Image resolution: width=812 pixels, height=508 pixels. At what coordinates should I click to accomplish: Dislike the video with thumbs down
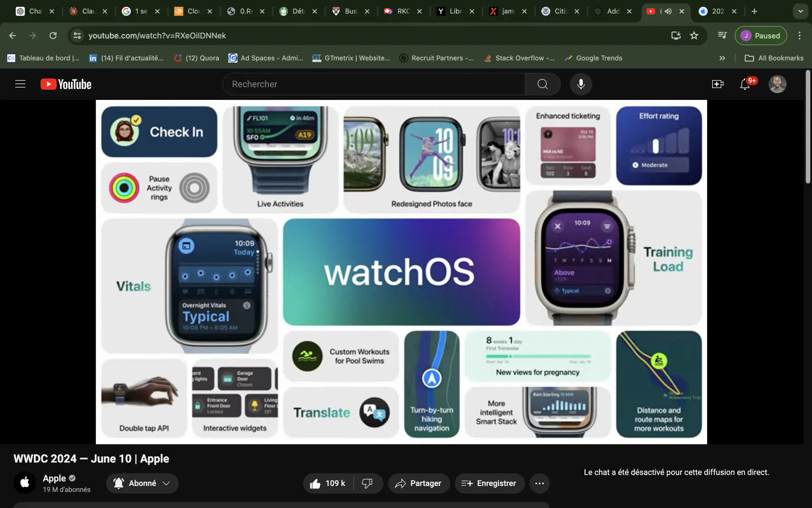click(x=368, y=483)
